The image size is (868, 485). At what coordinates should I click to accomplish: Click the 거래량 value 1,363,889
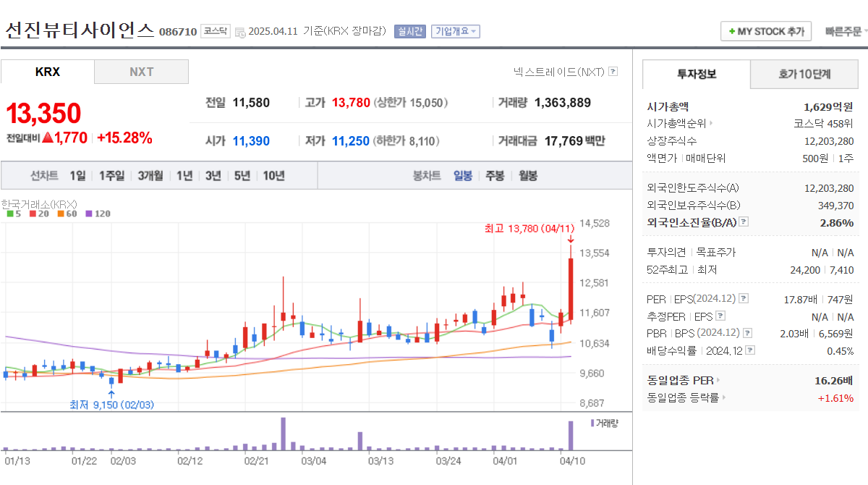pyautogui.click(x=563, y=103)
